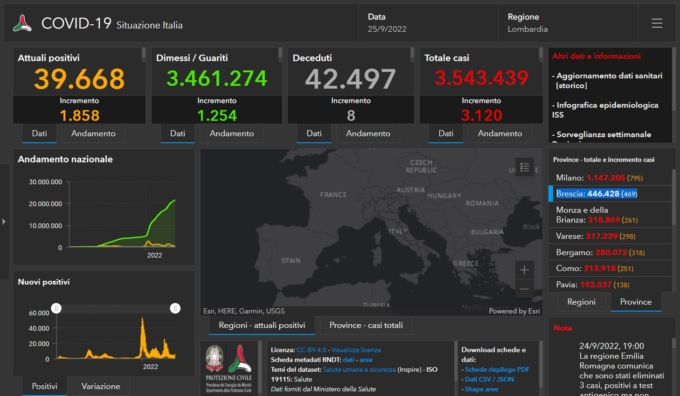Click scrollbar of Deceduti card
This screenshot has height=396, width=680.
point(412,54)
